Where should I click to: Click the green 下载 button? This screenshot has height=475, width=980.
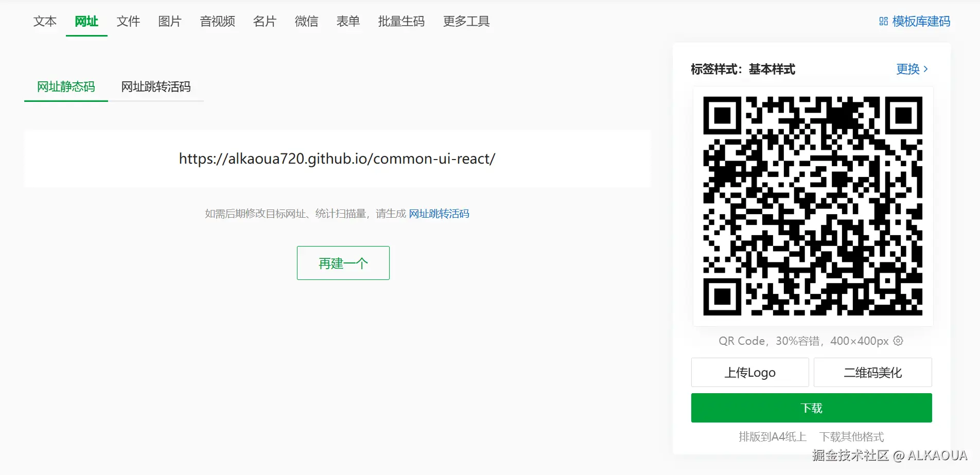point(812,408)
